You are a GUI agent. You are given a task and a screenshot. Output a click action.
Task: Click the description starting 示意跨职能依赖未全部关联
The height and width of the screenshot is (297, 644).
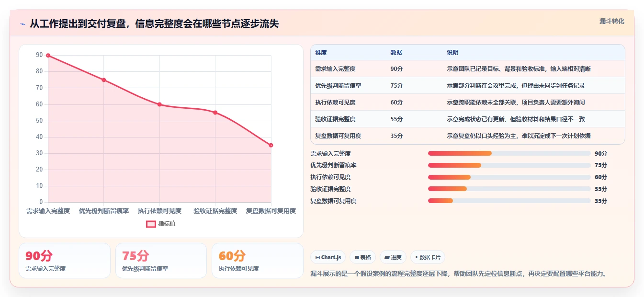click(516, 103)
